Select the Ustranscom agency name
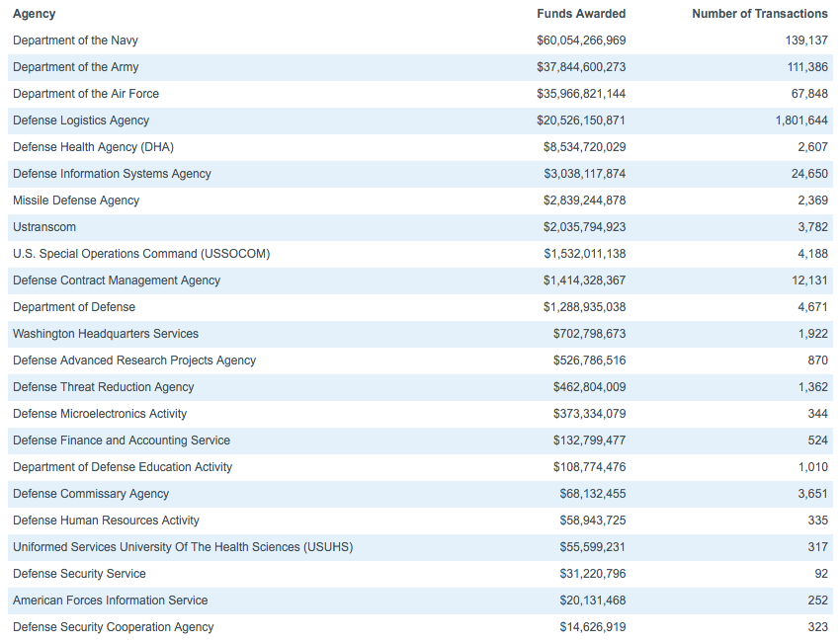The image size is (840, 641). tap(44, 227)
